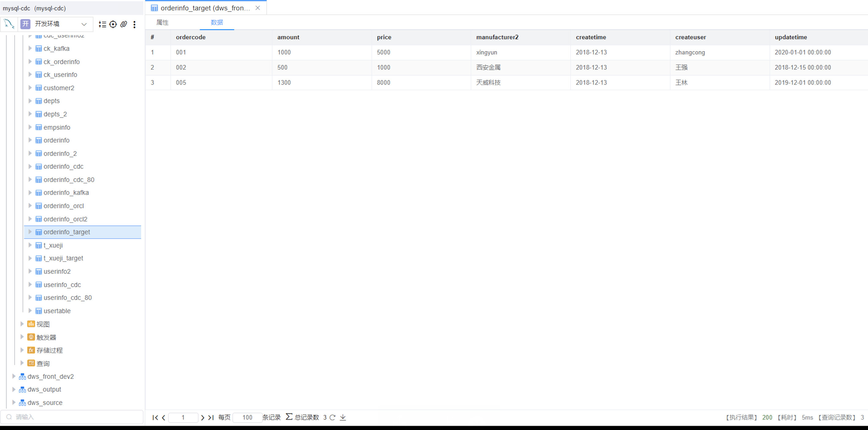Click the ordercode column header
This screenshot has width=868, height=430.
click(x=191, y=37)
